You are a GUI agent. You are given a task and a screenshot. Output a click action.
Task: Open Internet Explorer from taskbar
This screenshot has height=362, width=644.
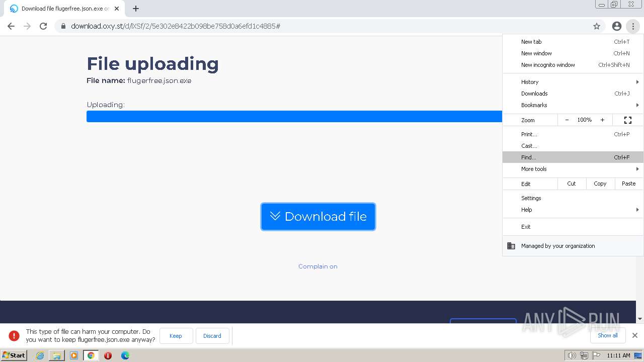(x=40, y=355)
